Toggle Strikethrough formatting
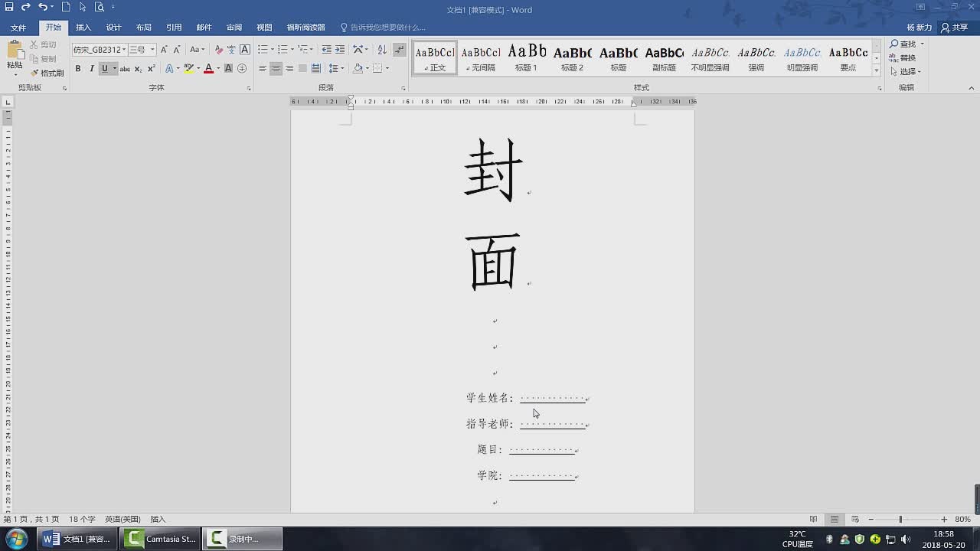This screenshot has height=551, width=980. click(x=124, y=69)
